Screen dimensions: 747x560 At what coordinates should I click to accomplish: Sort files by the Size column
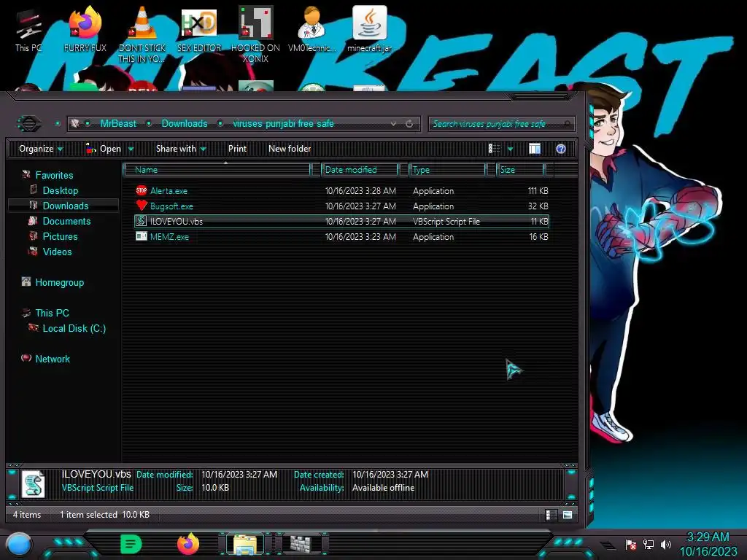click(x=519, y=169)
